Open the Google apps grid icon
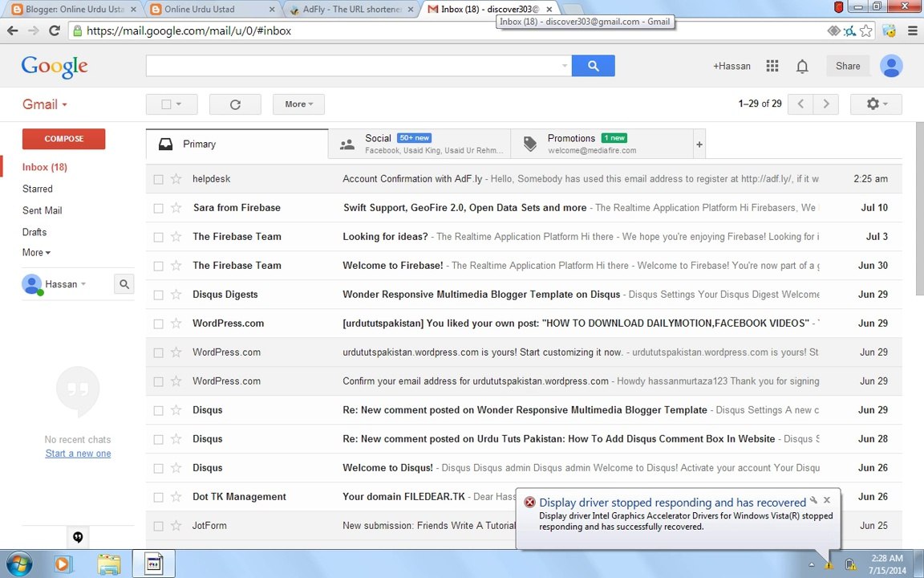Image resolution: width=924 pixels, height=578 pixels. pos(772,66)
